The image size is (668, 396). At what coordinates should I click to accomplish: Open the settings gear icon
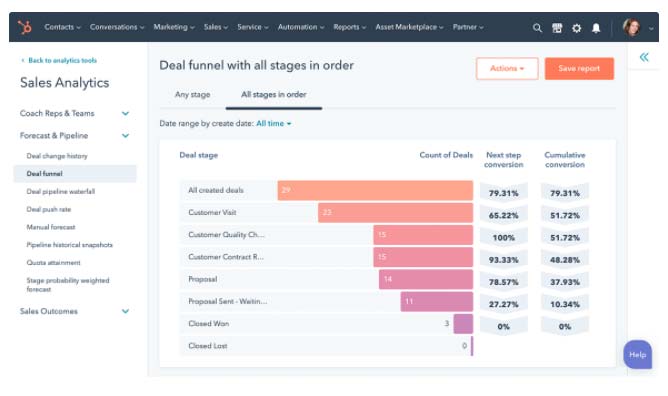[x=576, y=28]
